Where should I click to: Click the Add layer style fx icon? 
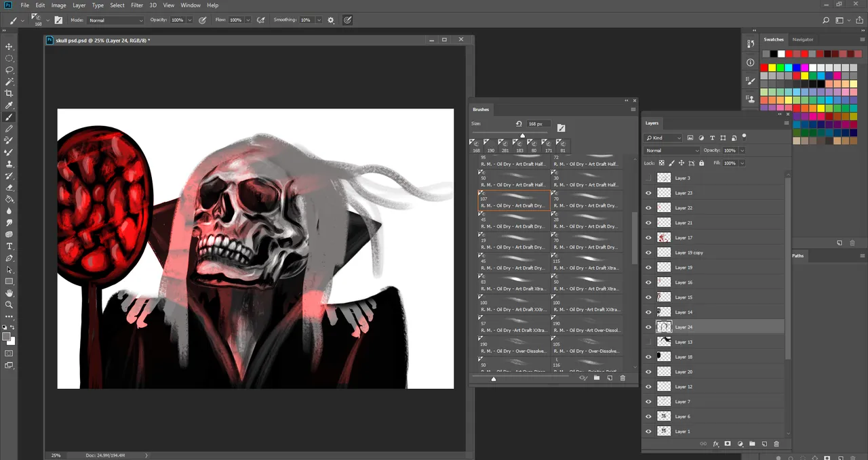(x=715, y=444)
